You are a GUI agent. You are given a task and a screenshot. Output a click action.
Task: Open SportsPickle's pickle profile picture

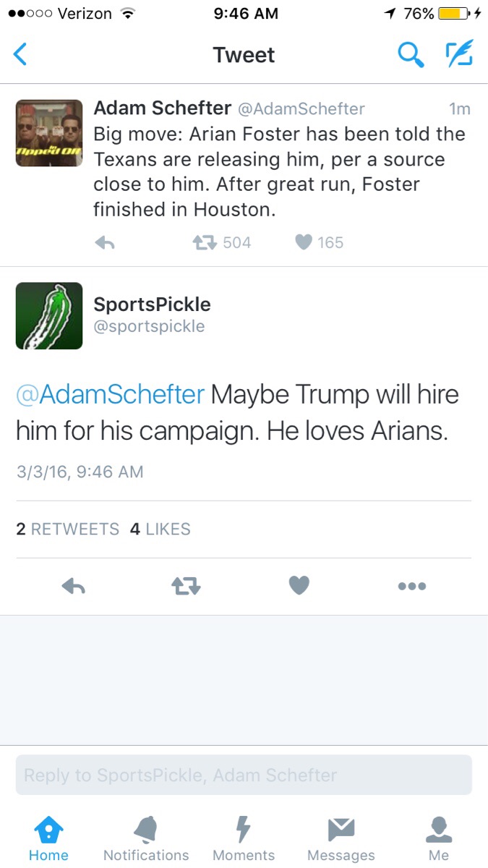tap(49, 316)
